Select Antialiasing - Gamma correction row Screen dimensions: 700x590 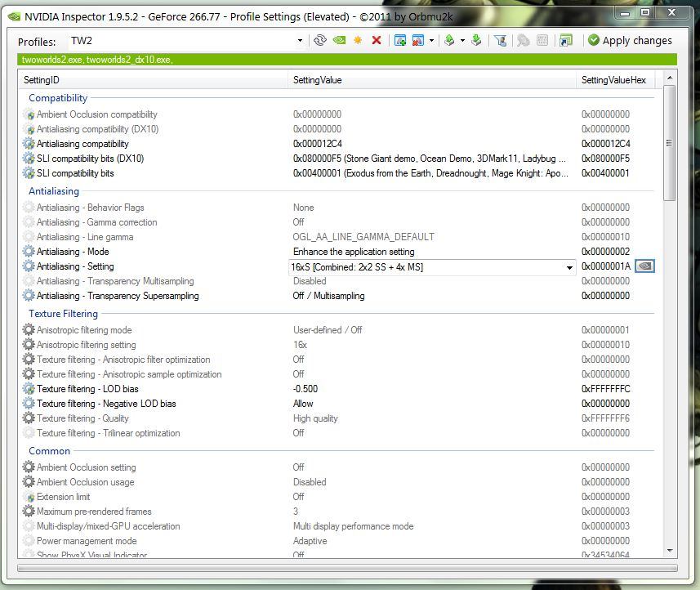337,222
